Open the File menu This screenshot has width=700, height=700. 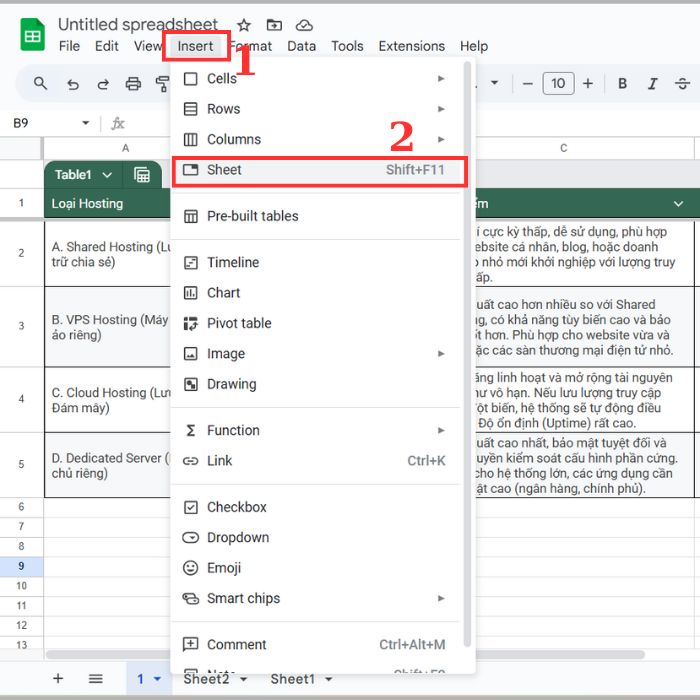pos(69,46)
